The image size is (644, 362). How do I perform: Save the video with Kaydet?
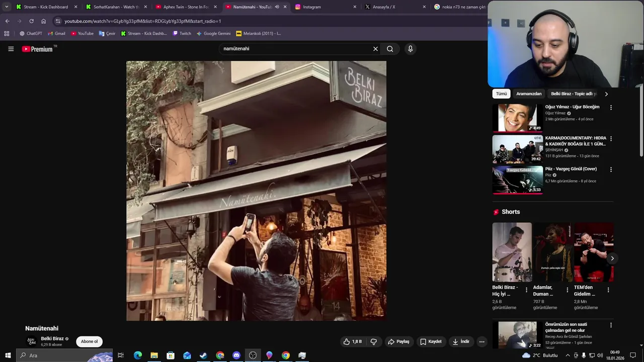tap(431, 341)
